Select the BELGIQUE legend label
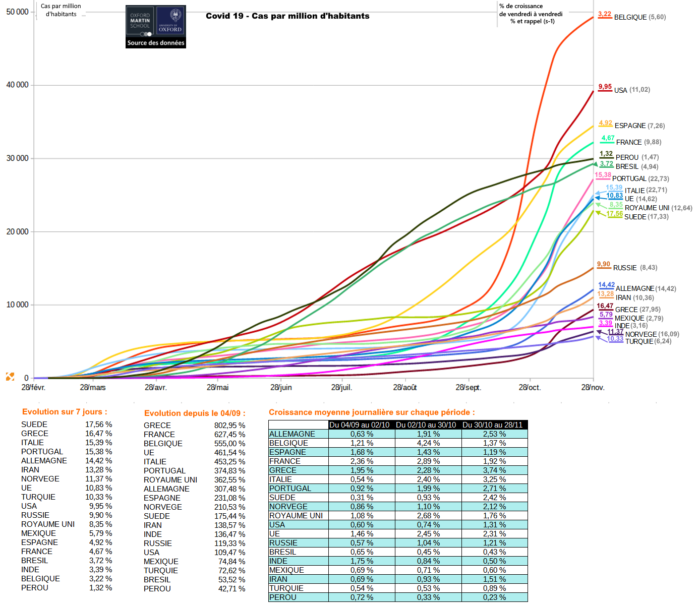Image resolution: width=700 pixels, height=606 pixels. point(630,17)
